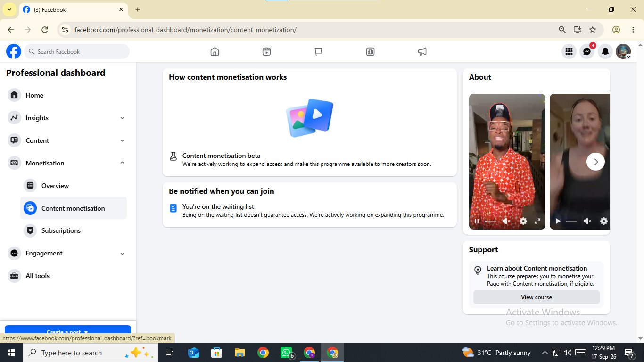Go to Home feed icon in top navigation

tap(215, 52)
